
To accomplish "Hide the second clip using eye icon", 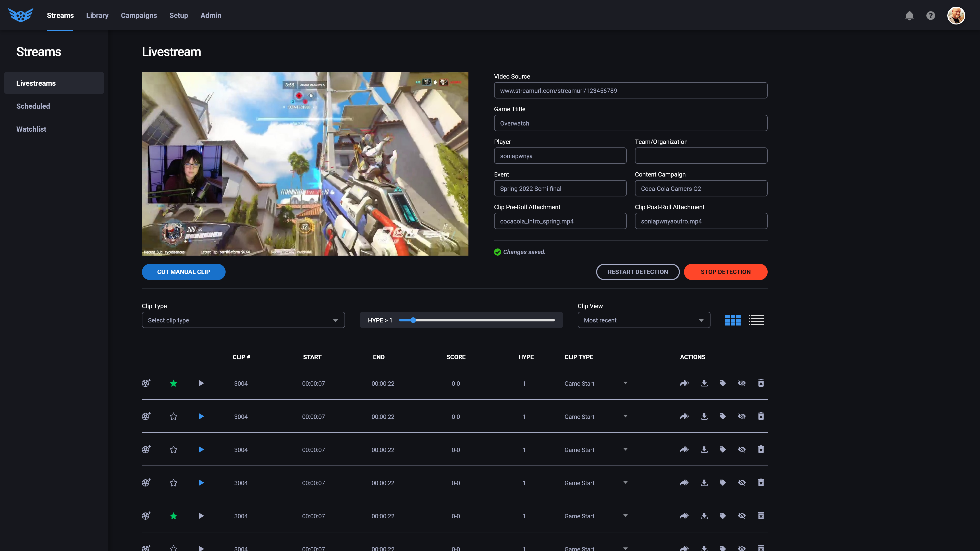I will click(x=741, y=416).
